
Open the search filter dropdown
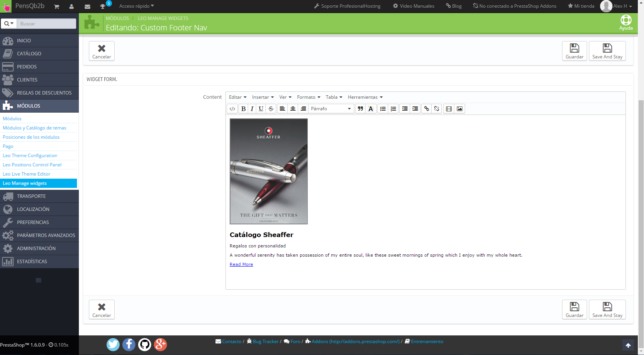[x=8, y=24]
